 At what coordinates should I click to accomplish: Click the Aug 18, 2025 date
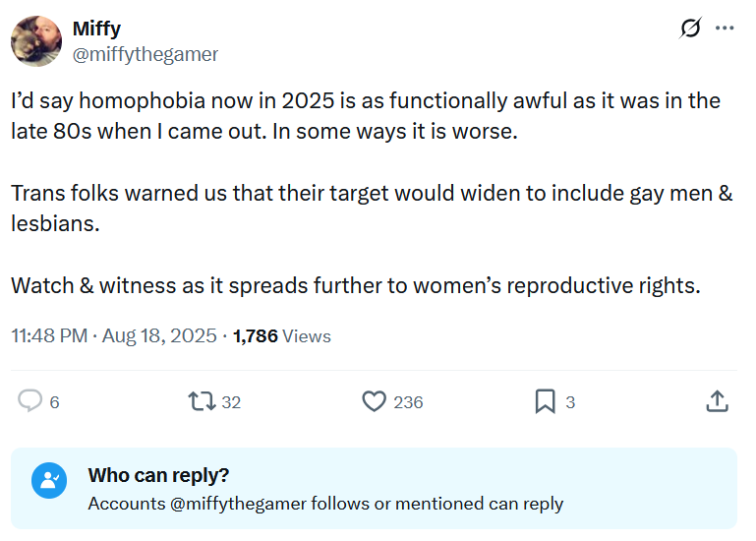pyautogui.click(x=159, y=335)
